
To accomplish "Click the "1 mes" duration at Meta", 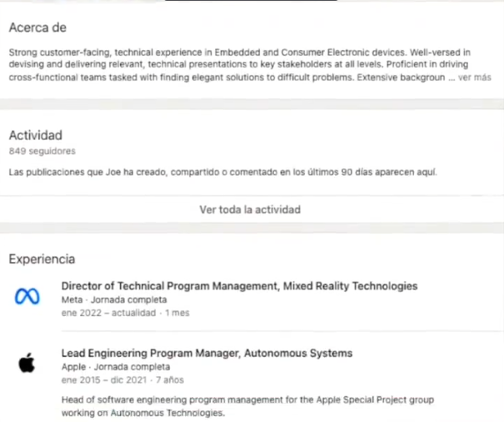I will (x=177, y=313).
